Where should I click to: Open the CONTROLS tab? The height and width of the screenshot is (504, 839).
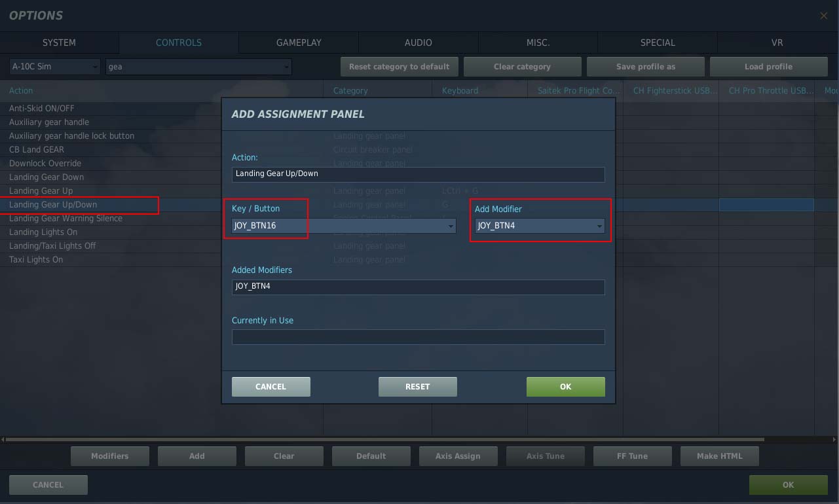179,43
